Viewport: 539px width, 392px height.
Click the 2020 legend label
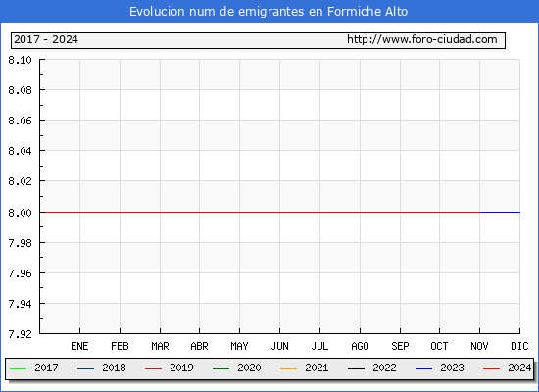(x=249, y=367)
